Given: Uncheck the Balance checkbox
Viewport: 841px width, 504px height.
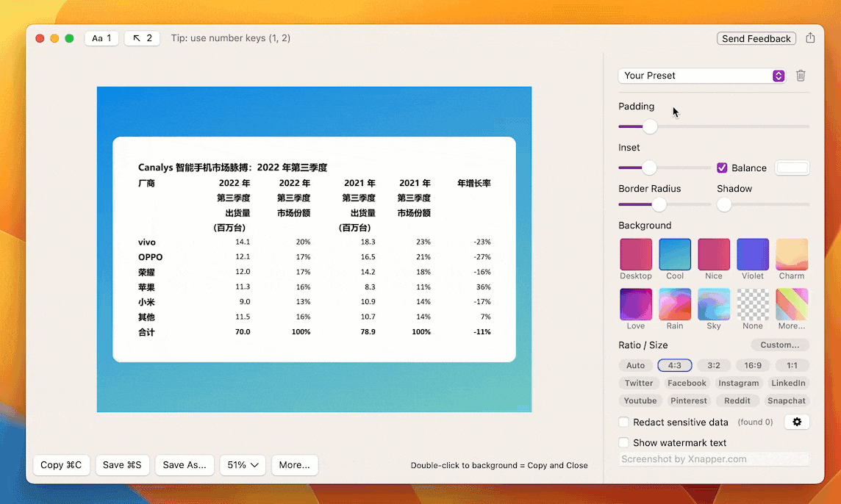Looking at the screenshot, I should coord(722,168).
